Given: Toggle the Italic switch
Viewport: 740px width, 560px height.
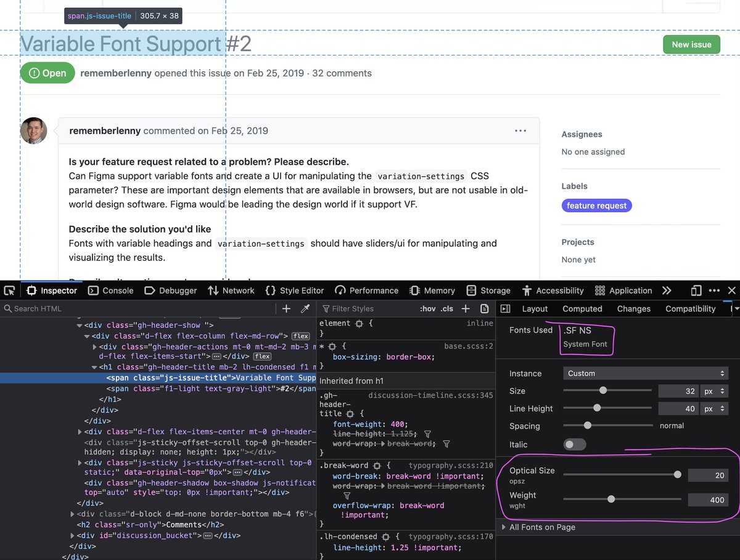Looking at the screenshot, I should click(575, 444).
